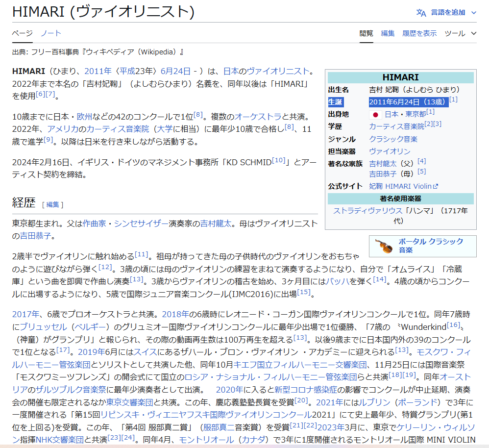This screenshot has height=448, width=489.
Task: Click citation [11] after 触れ始める
Action: [142, 254]
